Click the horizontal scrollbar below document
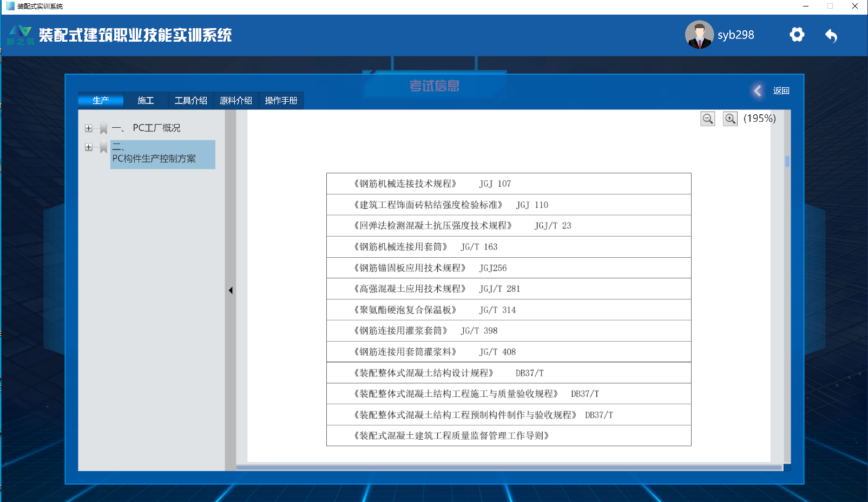 (509, 467)
